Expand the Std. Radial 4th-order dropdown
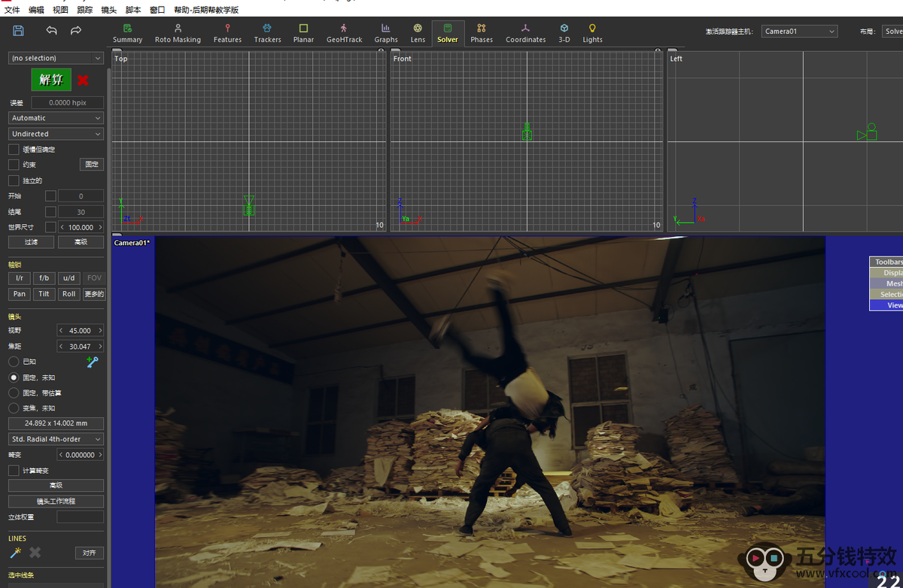Image resolution: width=903 pixels, height=588 pixels. click(x=56, y=439)
